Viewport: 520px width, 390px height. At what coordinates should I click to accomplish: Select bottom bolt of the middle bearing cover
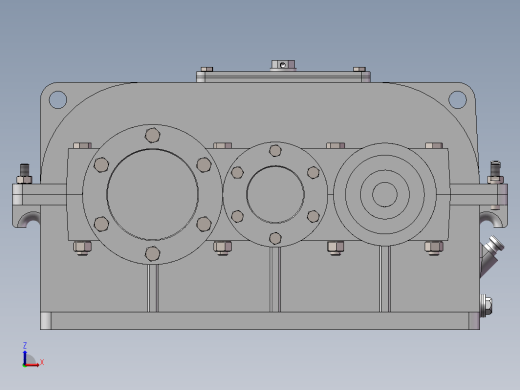coord(275,238)
